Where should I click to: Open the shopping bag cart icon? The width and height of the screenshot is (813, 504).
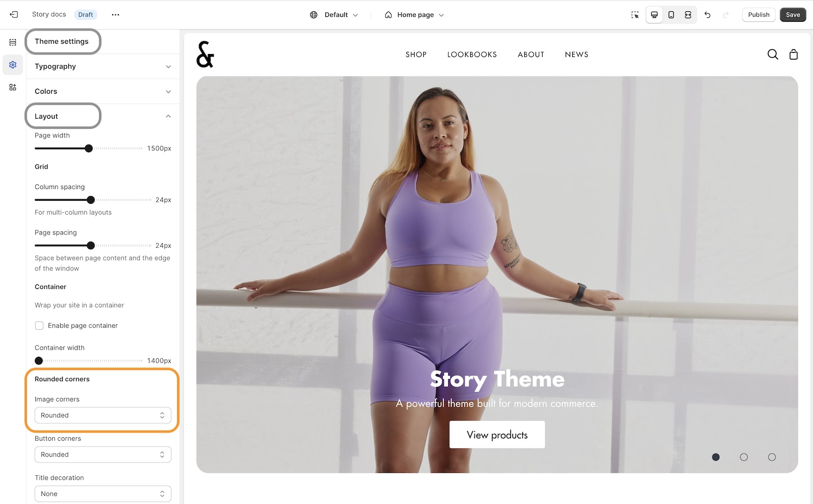tap(794, 55)
